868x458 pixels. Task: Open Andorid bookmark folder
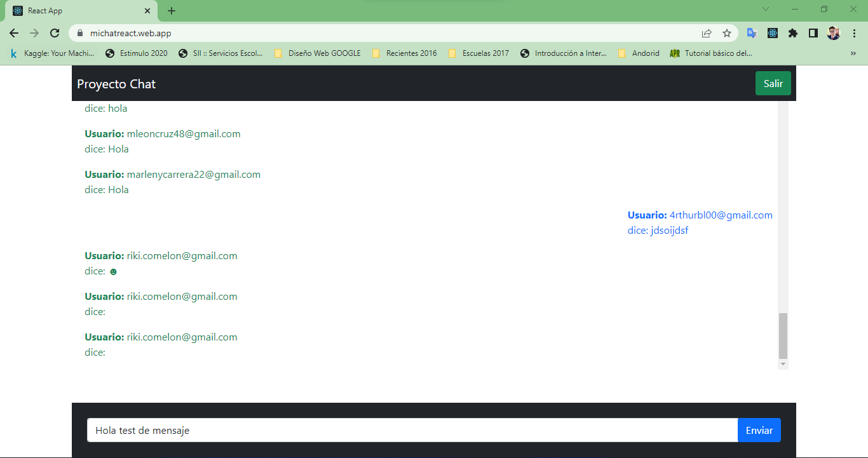pyautogui.click(x=639, y=53)
